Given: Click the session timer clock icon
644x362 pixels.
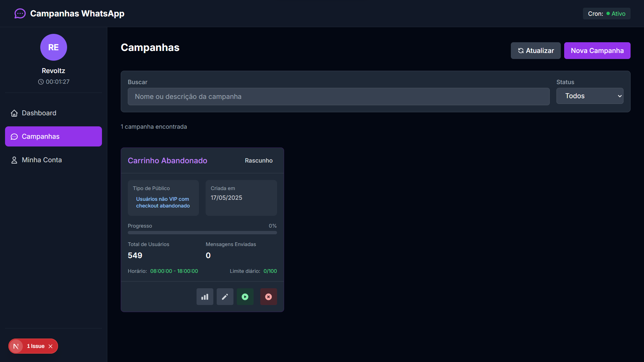Looking at the screenshot, I should tap(41, 82).
